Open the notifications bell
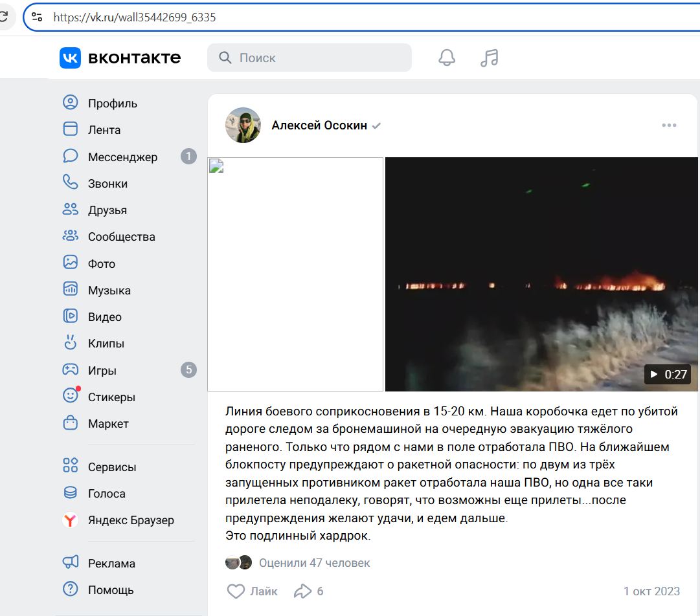 (446, 58)
